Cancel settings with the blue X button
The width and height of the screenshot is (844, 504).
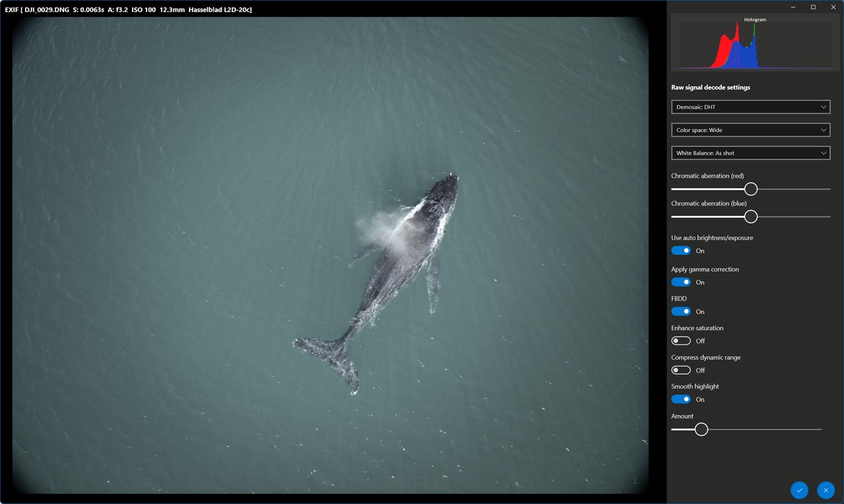click(x=826, y=490)
